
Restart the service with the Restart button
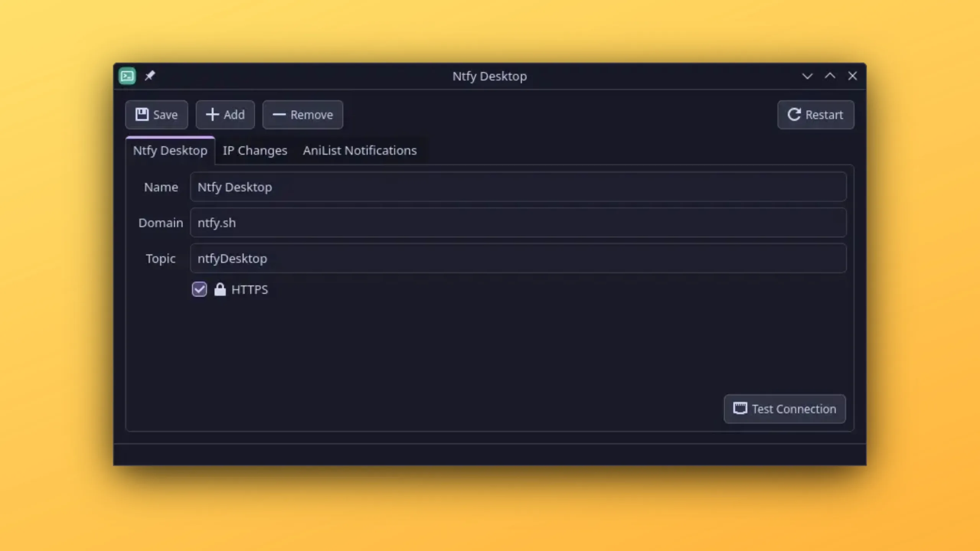[816, 115]
